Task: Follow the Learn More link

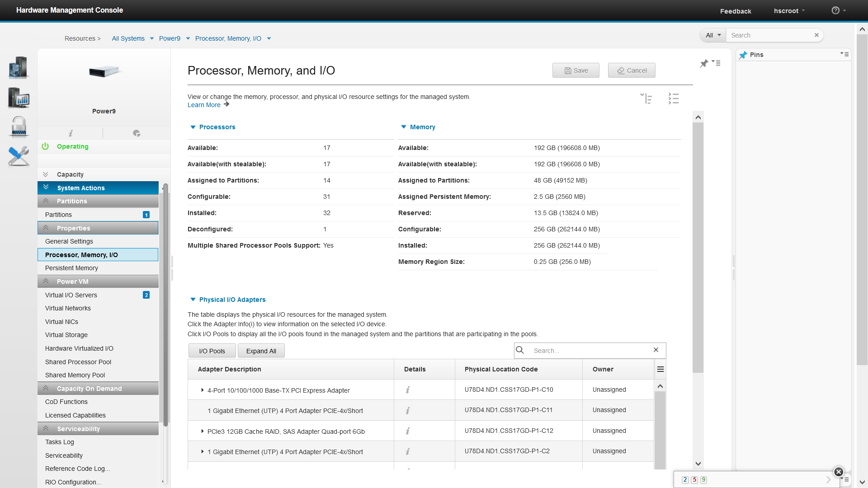Action: [x=204, y=105]
